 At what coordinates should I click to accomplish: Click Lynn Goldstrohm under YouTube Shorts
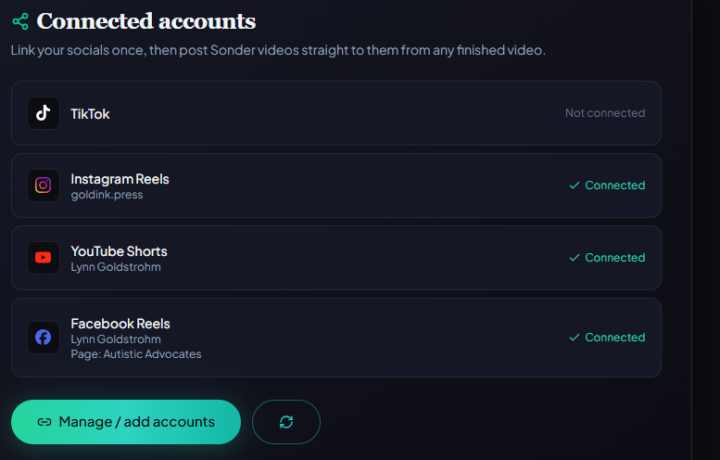pyautogui.click(x=116, y=267)
